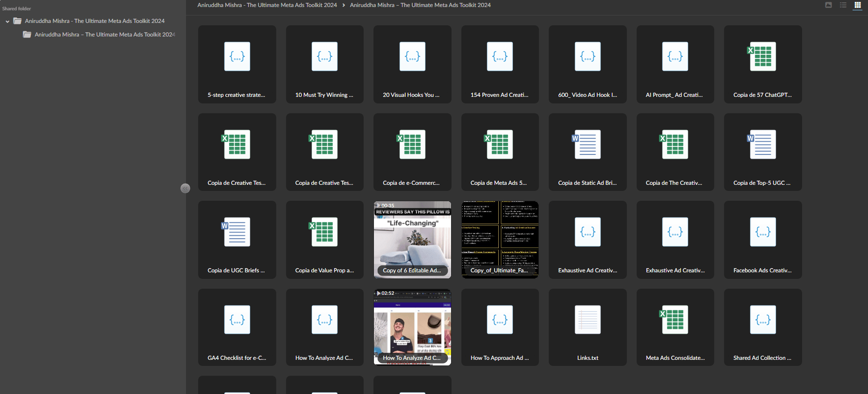Open the '5-step creative strate...' file icon

pyautogui.click(x=237, y=57)
